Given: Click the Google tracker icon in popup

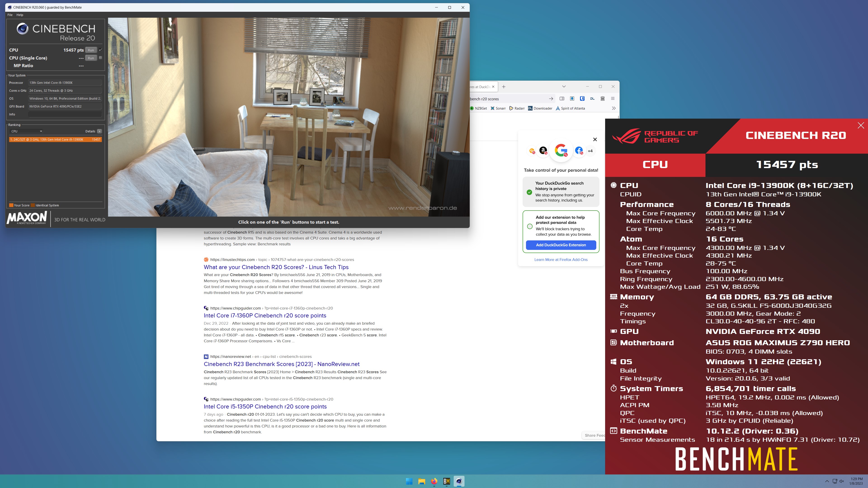Looking at the screenshot, I should click(561, 150).
